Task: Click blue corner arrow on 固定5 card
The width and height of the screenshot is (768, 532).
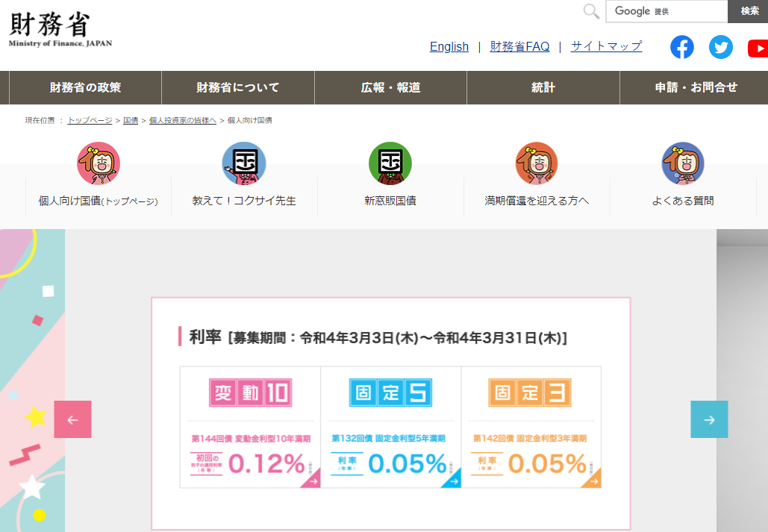Action: coord(452,480)
